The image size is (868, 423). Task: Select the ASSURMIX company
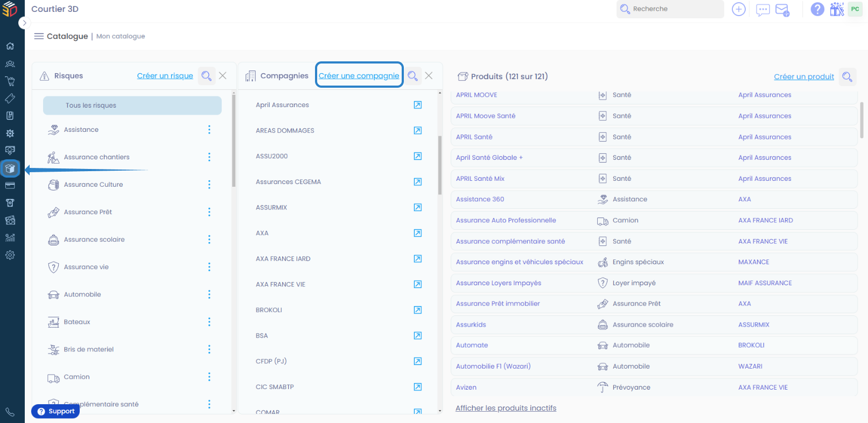(271, 208)
